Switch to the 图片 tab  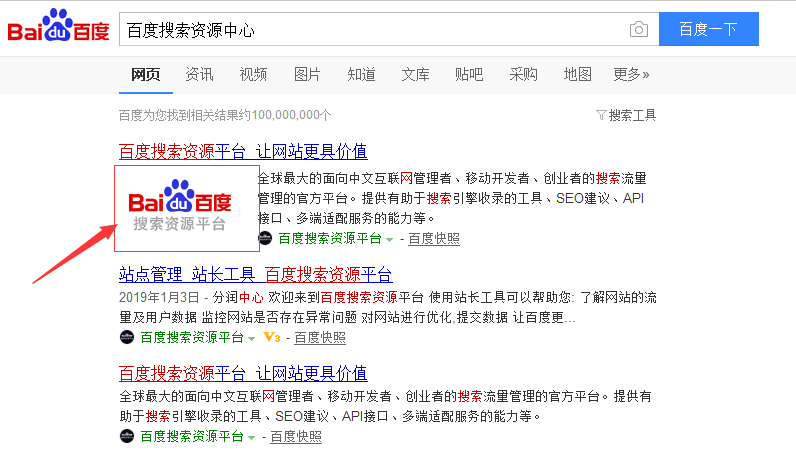point(307,74)
